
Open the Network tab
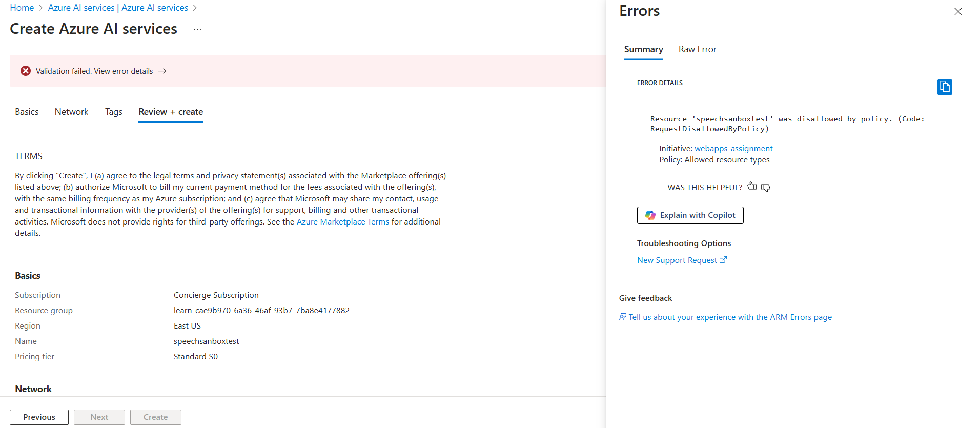72,112
